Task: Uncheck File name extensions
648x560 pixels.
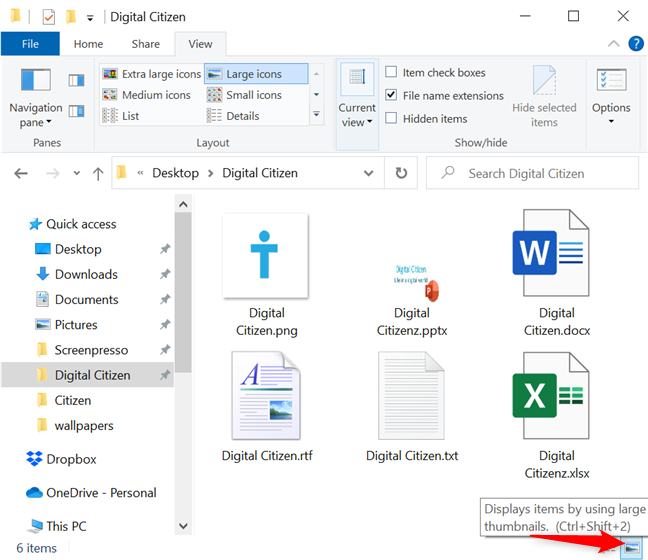Action: [x=391, y=95]
